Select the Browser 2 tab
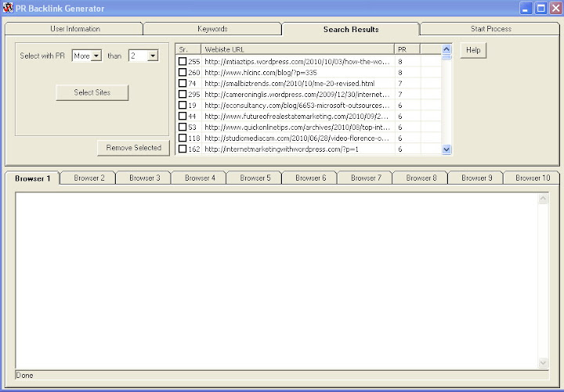The height and width of the screenshot is (392, 564). pos(89,178)
